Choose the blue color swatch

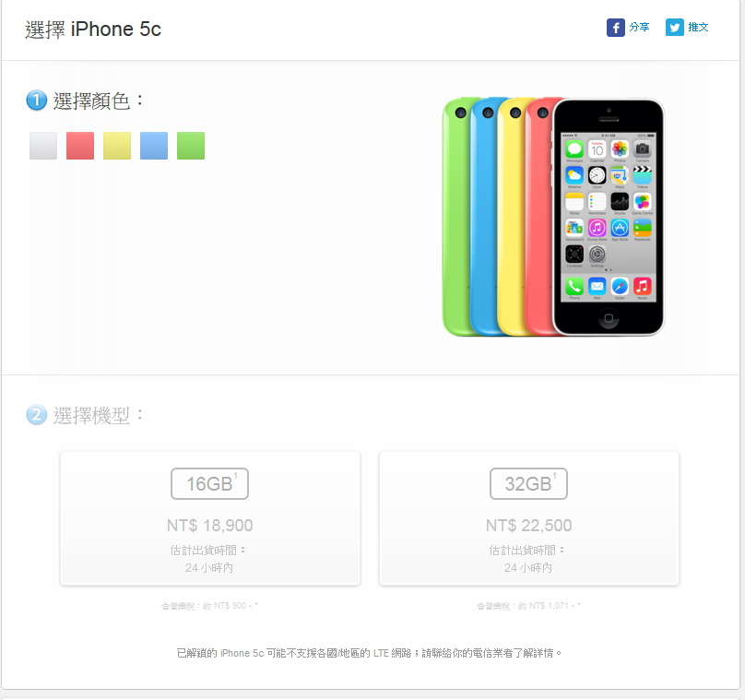pyautogui.click(x=154, y=146)
